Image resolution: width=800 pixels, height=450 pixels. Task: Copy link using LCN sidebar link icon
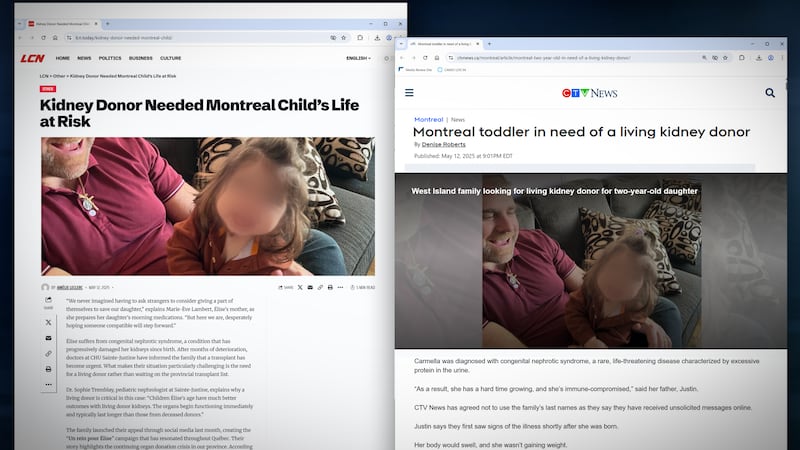[48, 353]
